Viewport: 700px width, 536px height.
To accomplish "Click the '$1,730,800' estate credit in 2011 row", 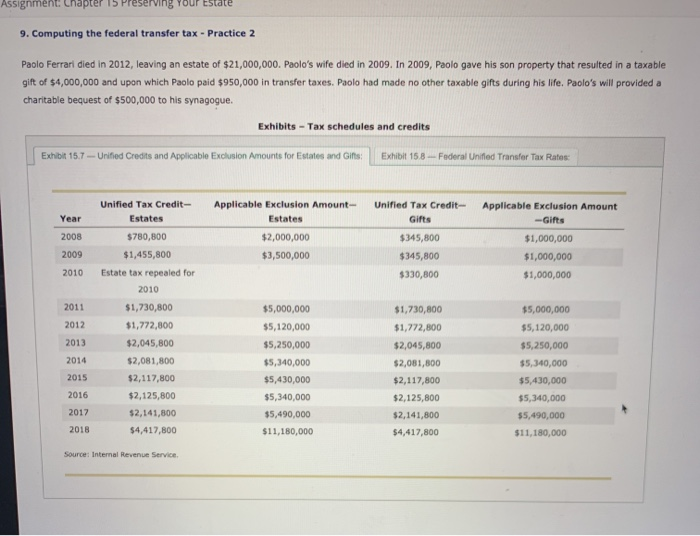I will click(149, 307).
